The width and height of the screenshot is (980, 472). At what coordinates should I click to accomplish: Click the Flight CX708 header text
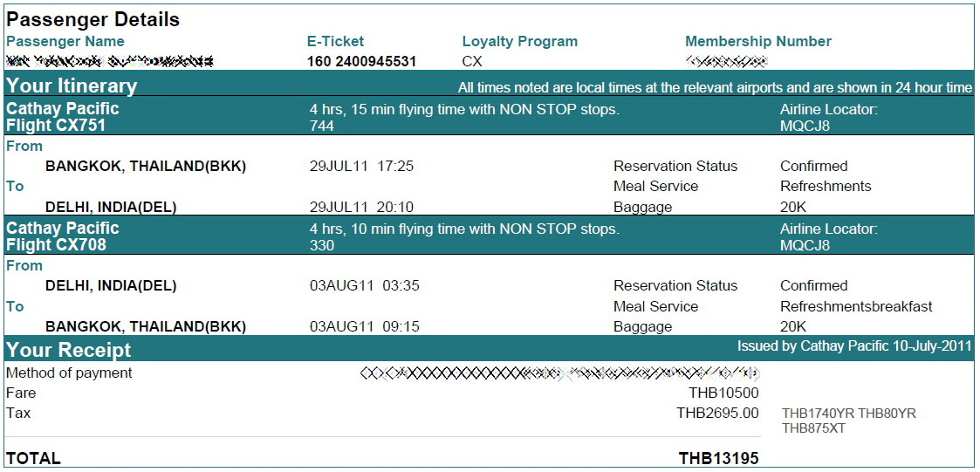click(56, 245)
